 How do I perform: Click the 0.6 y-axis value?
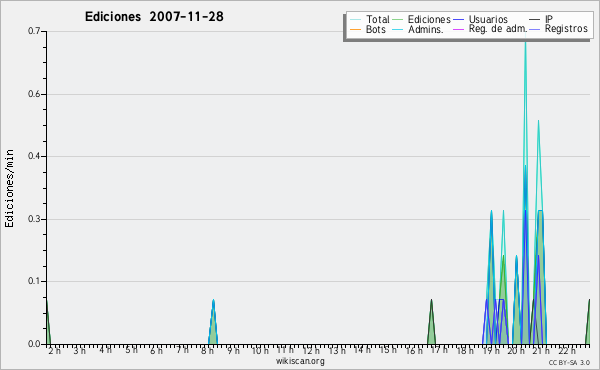34,94
